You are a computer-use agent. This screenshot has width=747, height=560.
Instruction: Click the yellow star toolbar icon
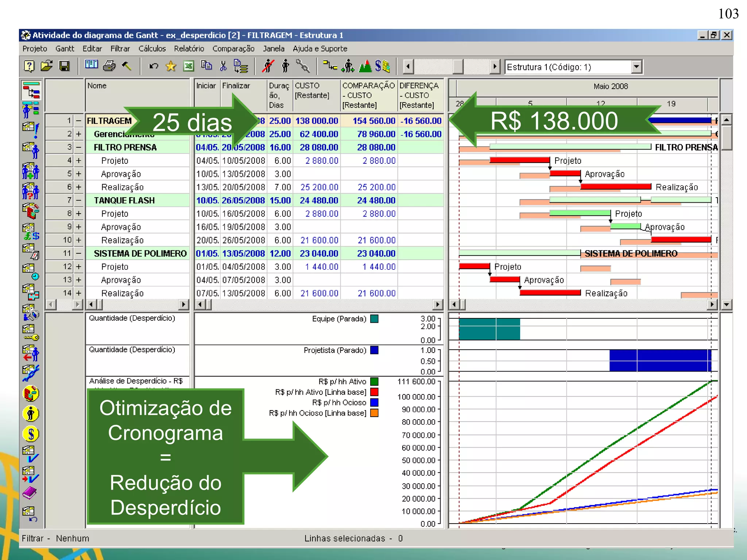coord(171,66)
